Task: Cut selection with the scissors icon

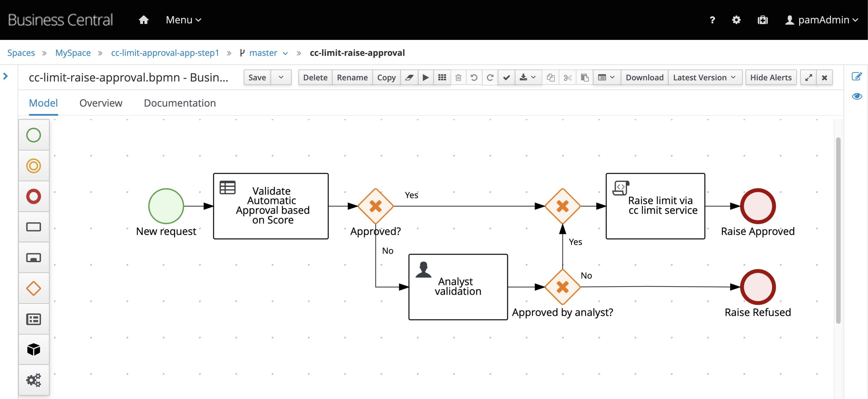Action: 568,78
